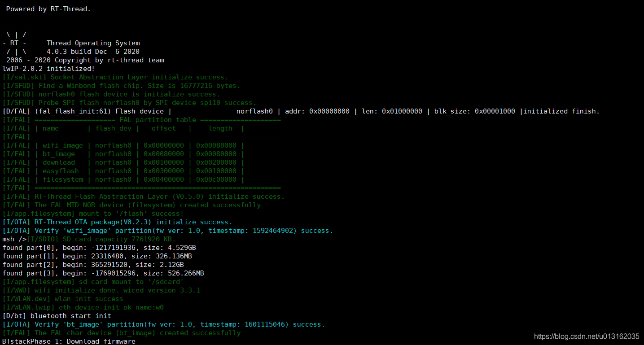Click the "sd card mount to '/sdcard'" line
Screen dimensions: 644x345
93,282
